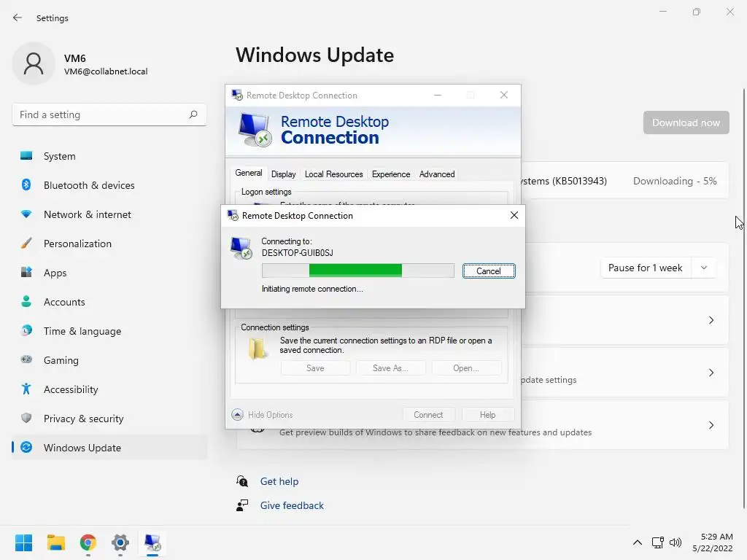
Task: Cancel the connection to DESKTOP-GUIB0SJ
Action: tap(488, 271)
